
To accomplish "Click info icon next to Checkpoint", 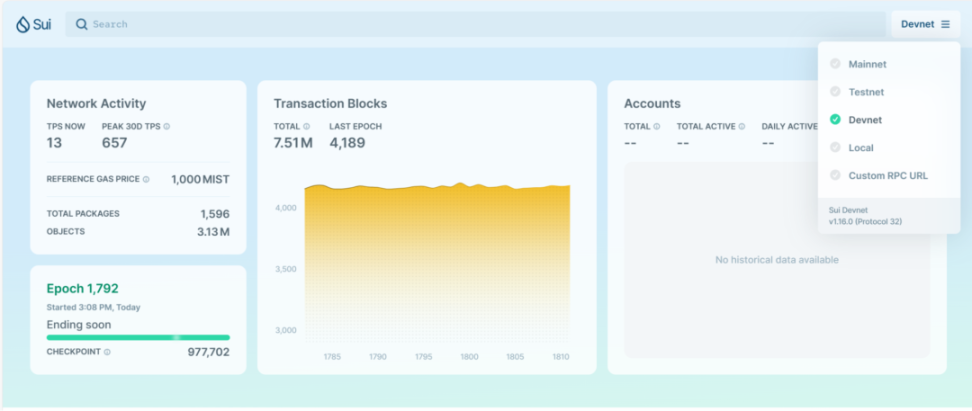I will pos(107,352).
